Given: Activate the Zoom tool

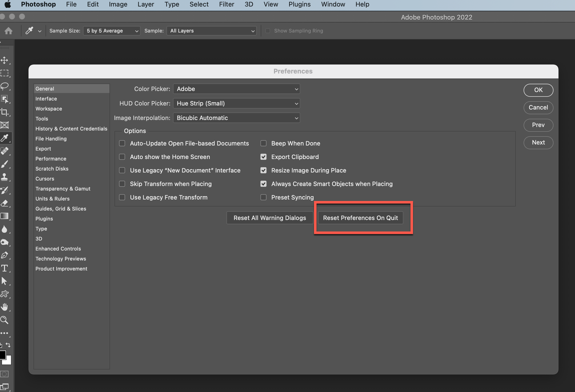Looking at the screenshot, I should point(4,320).
